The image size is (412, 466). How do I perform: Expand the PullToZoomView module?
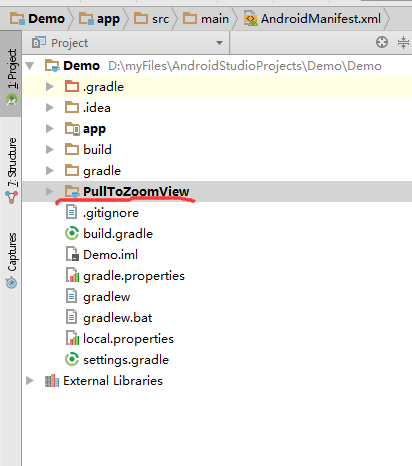[x=50, y=191]
